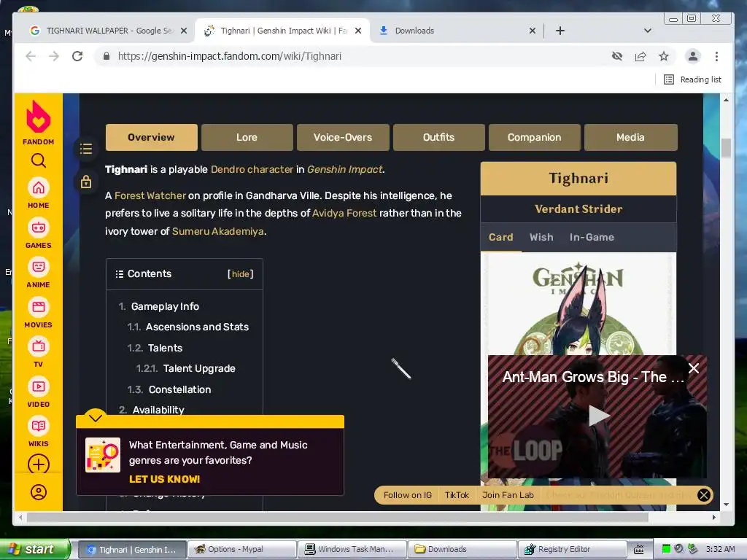The image size is (747, 560).
Task: Open the Avidya Forest link
Action: tap(344, 214)
